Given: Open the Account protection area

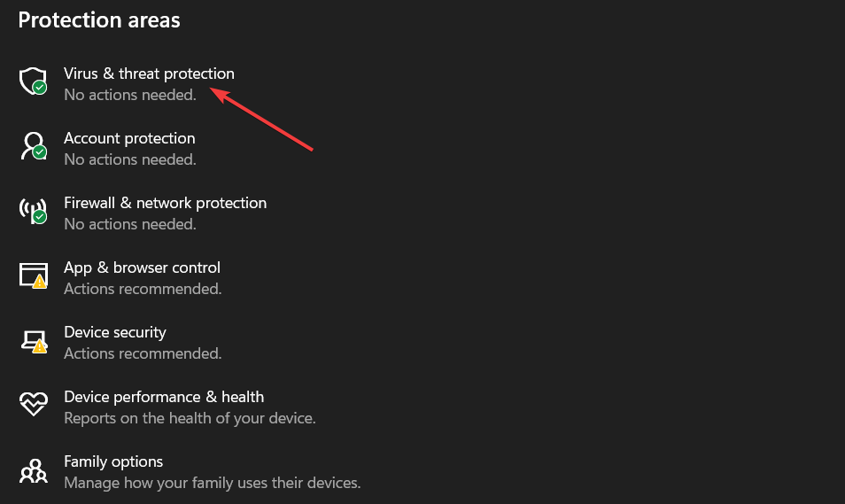Looking at the screenshot, I should click(129, 138).
